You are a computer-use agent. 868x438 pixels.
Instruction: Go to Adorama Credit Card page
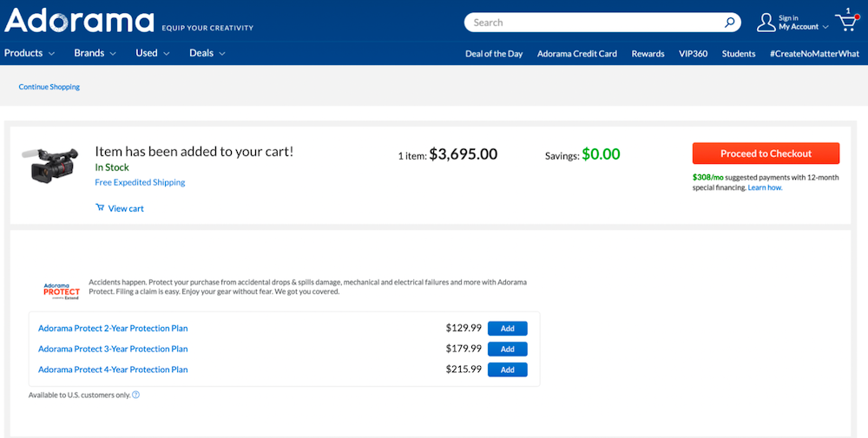(577, 54)
